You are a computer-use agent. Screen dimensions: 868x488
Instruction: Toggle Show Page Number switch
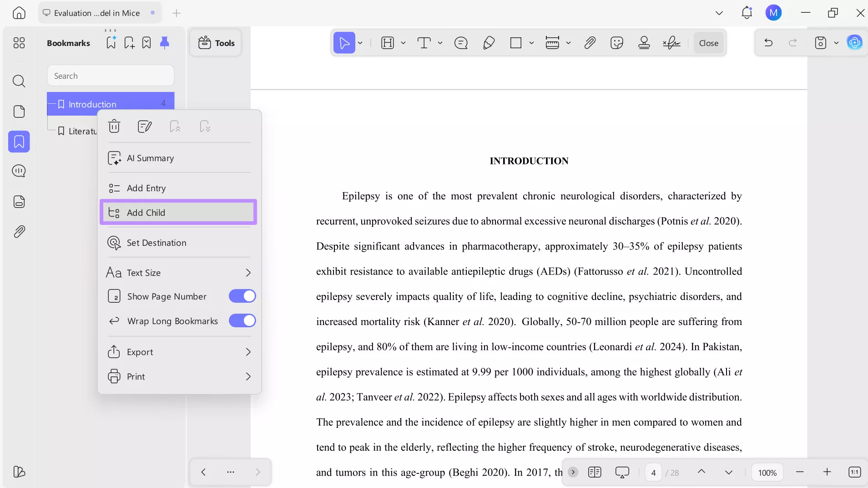[242, 296]
